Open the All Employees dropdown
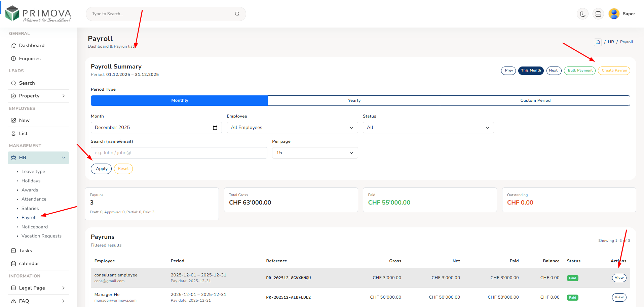This screenshot has width=644, height=307. pyautogui.click(x=292, y=128)
